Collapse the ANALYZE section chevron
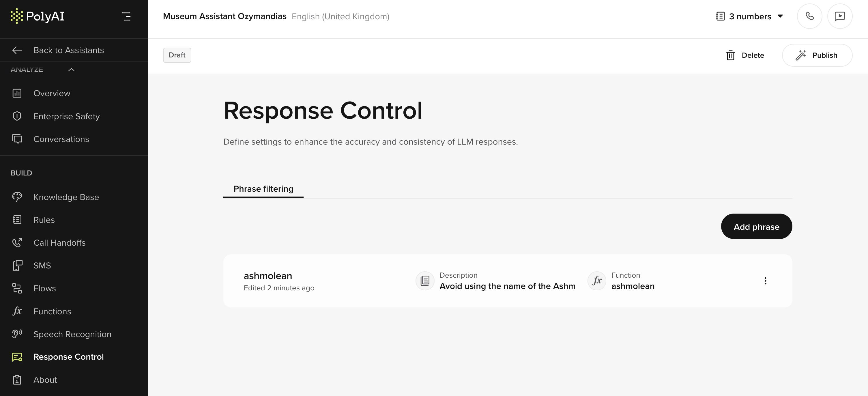This screenshot has width=868, height=396. [x=72, y=70]
